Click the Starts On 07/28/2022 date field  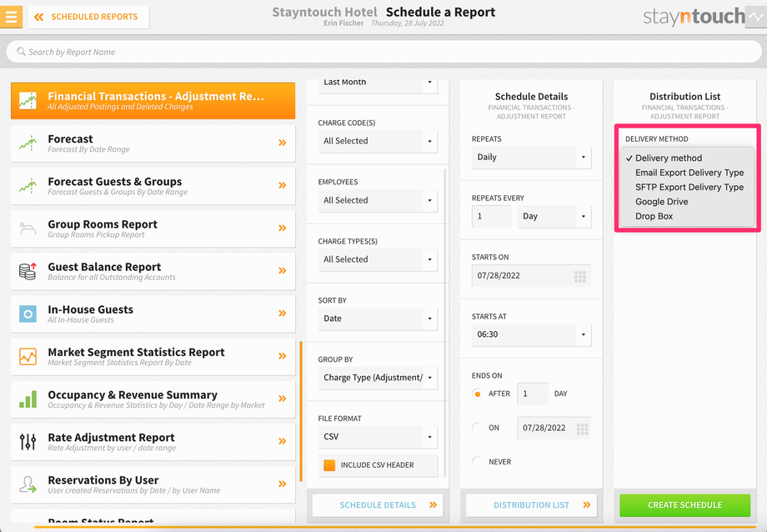(x=531, y=275)
